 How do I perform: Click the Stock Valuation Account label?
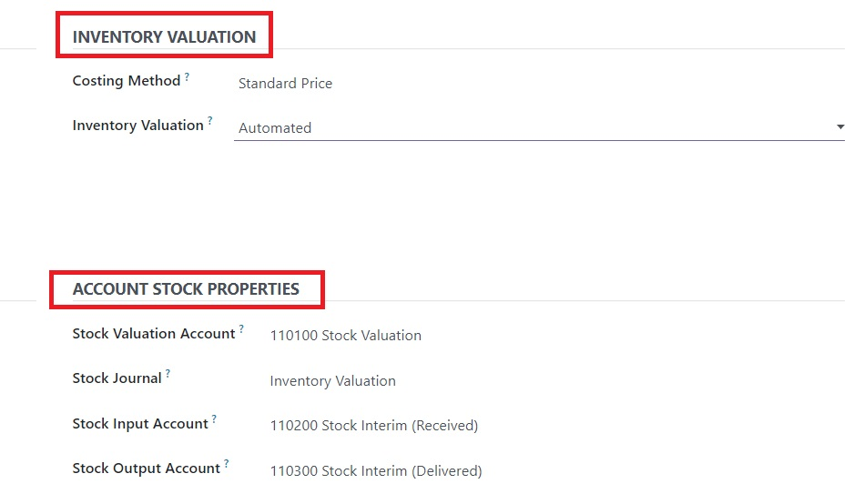[154, 333]
